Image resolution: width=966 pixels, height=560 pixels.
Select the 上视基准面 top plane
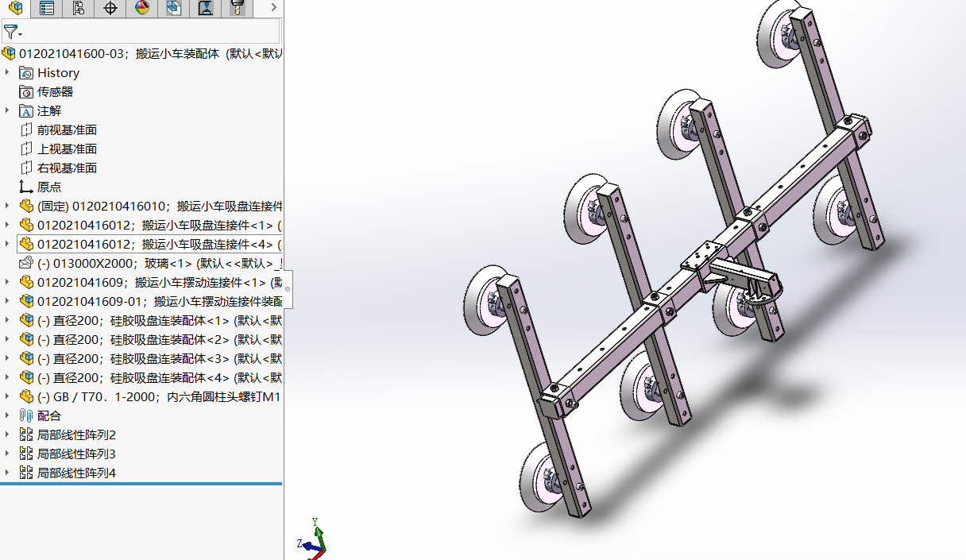click(67, 149)
